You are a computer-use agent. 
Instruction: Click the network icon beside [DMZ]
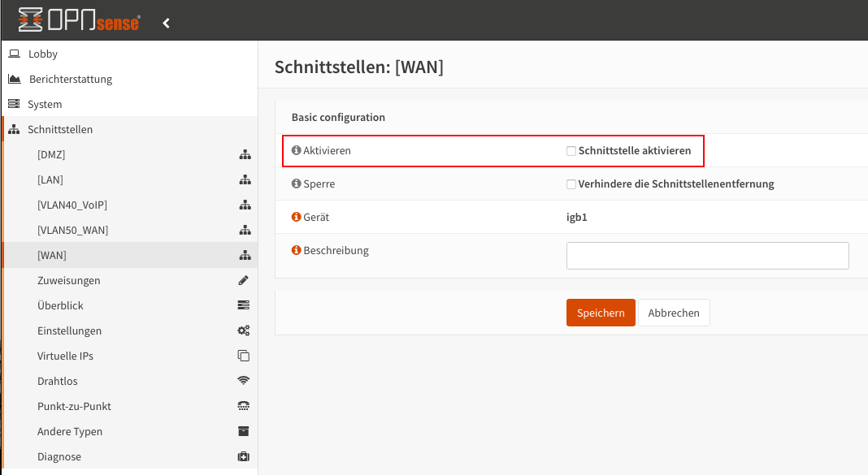pos(244,155)
